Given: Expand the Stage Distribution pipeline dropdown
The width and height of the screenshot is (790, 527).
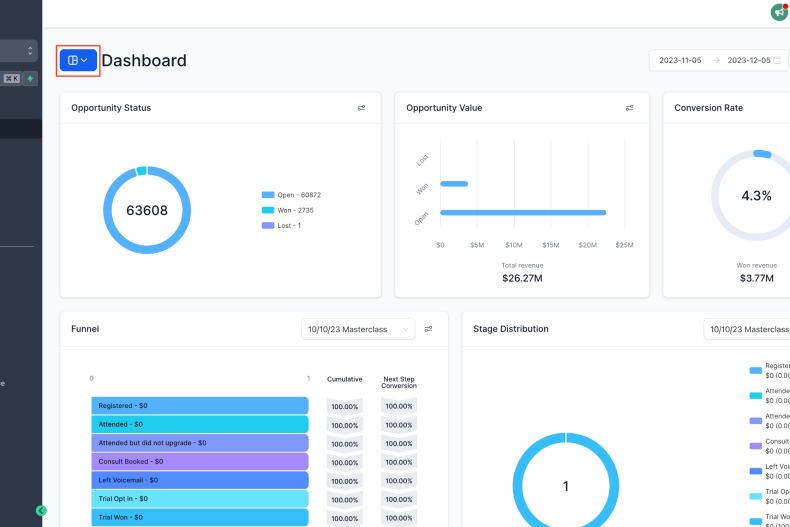Looking at the screenshot, I should click(746, 329).
